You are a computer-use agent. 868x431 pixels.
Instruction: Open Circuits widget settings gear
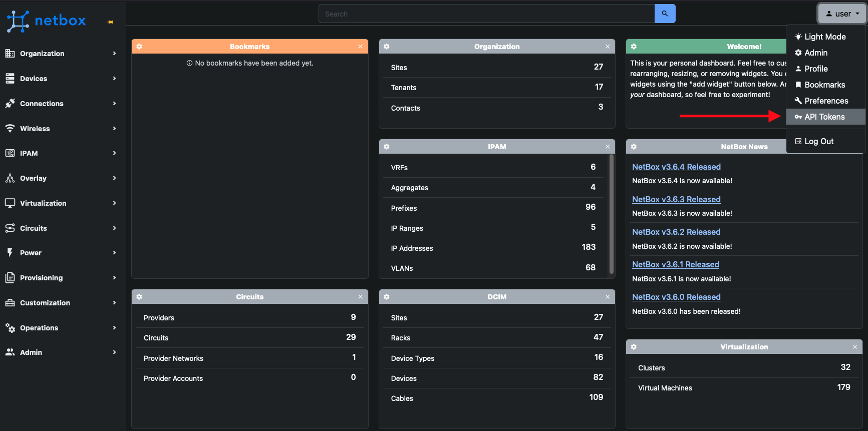click(x=139, y=297)
